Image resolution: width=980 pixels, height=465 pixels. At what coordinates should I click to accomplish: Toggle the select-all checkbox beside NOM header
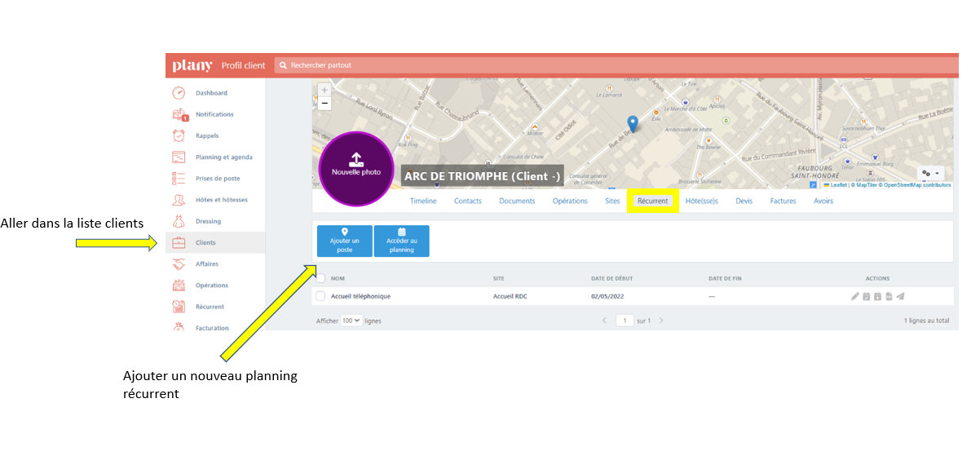tap(320, 278)
